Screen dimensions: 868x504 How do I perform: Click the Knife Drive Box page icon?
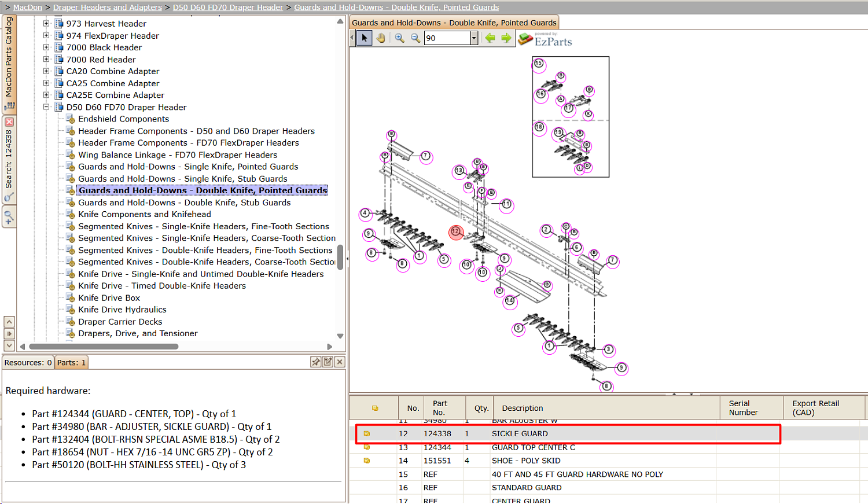pyautogui.click(x=71, y=298)
